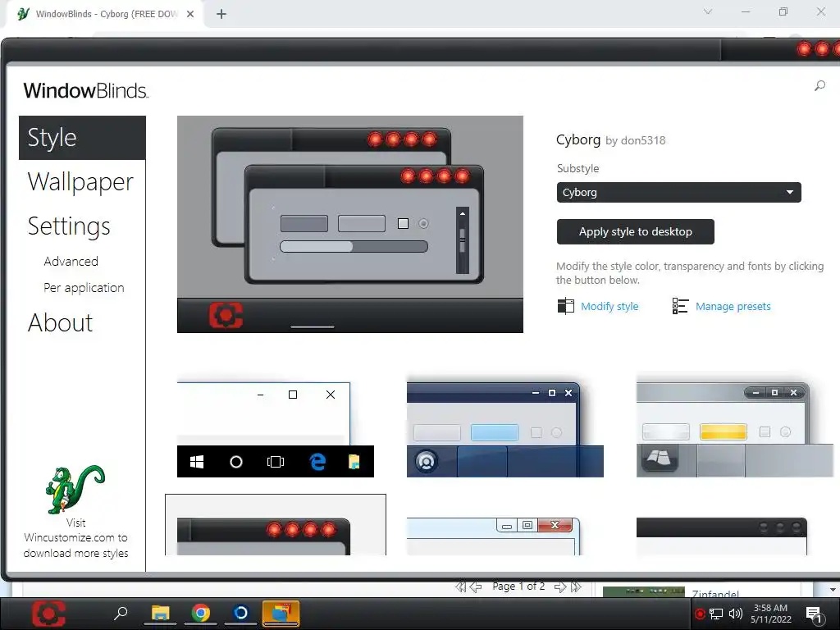840x630 pixels.
Task: Open the notification center icon
Action: [815, 615]
